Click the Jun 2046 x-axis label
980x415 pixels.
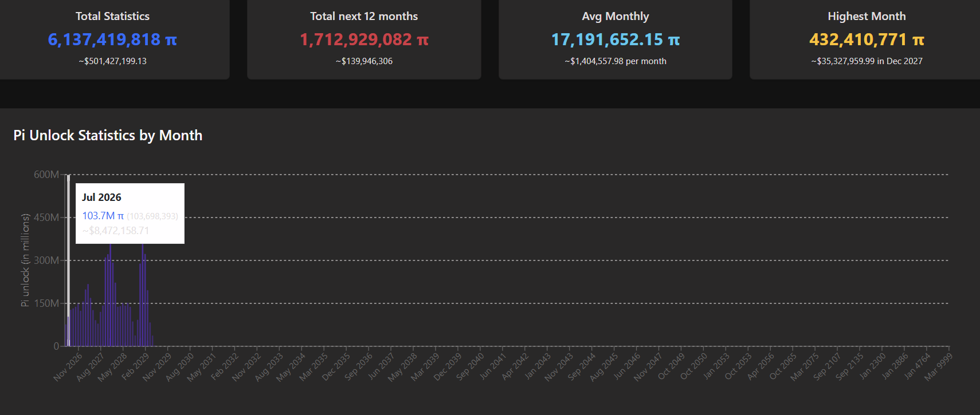click(627, 367)
